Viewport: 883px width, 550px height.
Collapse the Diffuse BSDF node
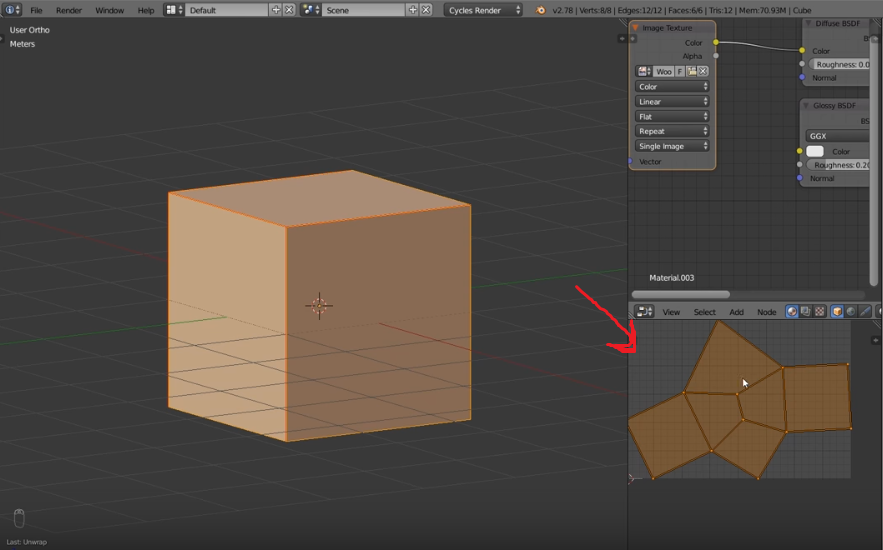click(x=808, y=23)
